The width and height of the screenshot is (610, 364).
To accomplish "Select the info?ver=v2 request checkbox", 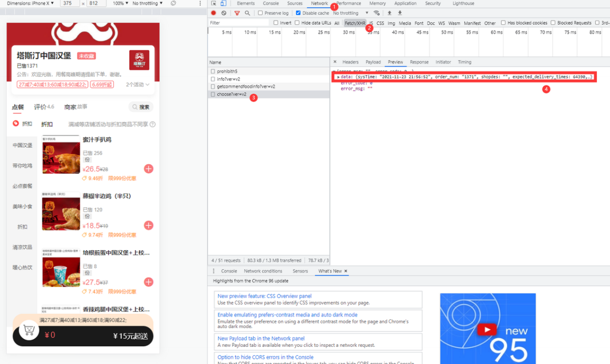I will click(213, 79).
